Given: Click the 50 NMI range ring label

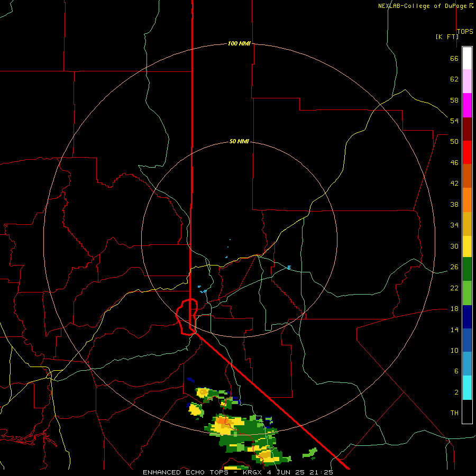Looking at the screenshot, I should (239, 141).
